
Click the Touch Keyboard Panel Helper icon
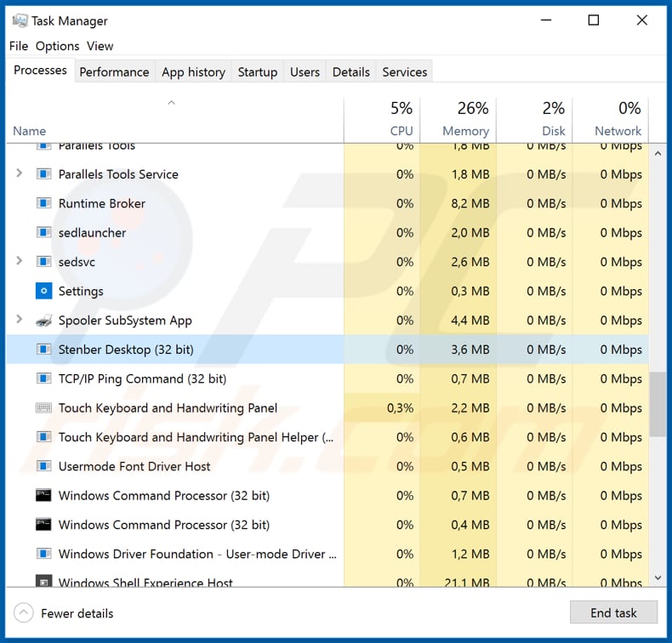click(43, 437)
